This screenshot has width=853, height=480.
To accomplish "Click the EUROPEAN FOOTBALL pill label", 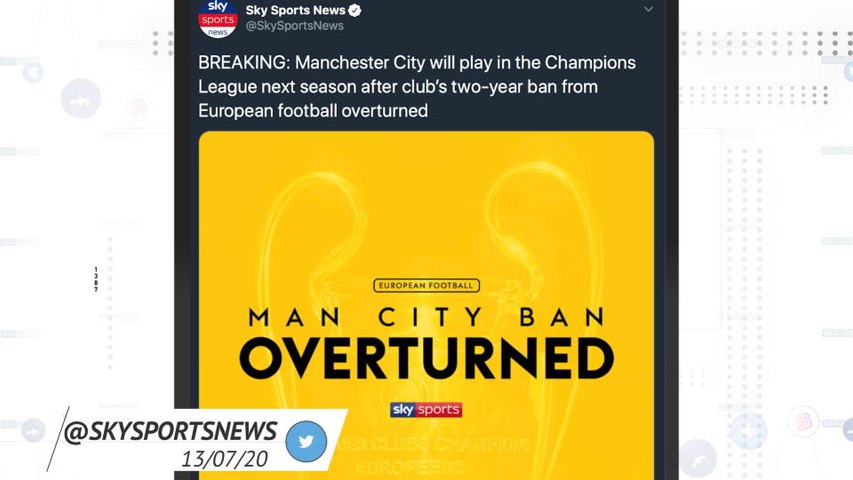I will tap(426, 285).
